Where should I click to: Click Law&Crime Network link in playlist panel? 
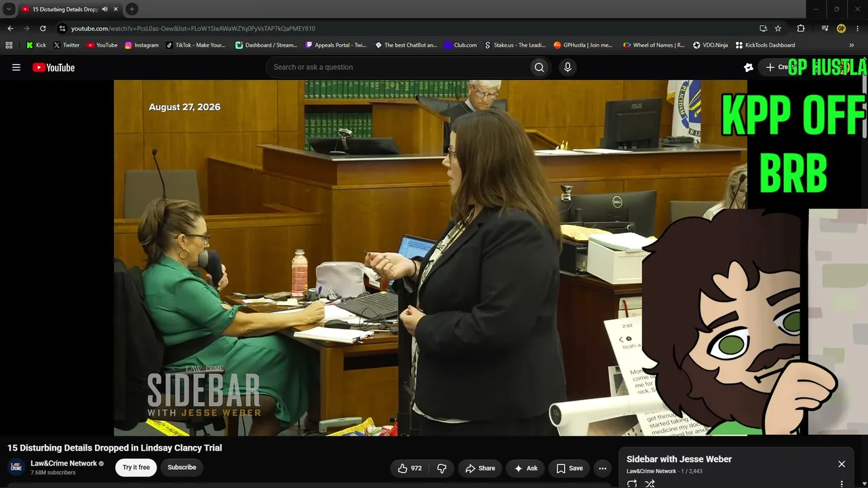pyautogui.click(x=651, y=471)
